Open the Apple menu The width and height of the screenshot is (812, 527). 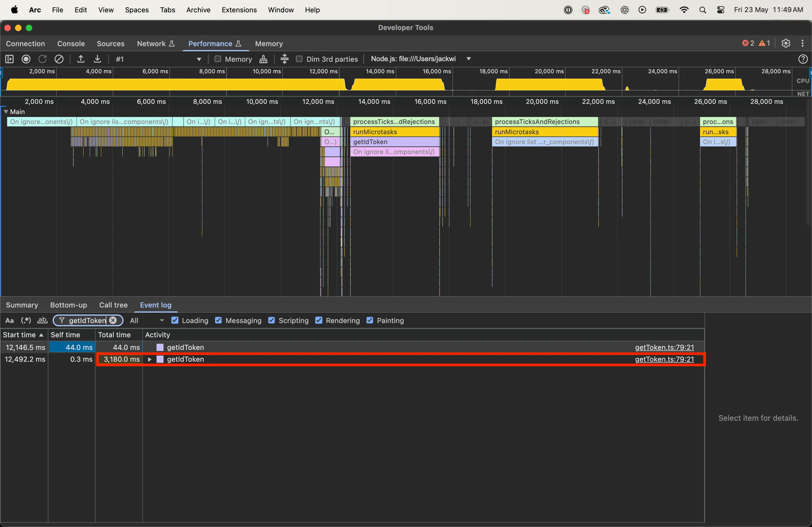click(14, 10)
